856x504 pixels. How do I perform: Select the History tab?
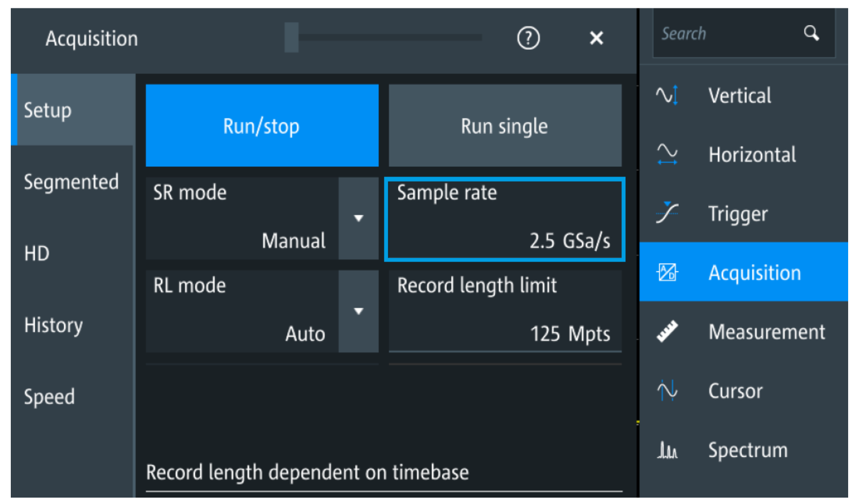coord(53,325)
